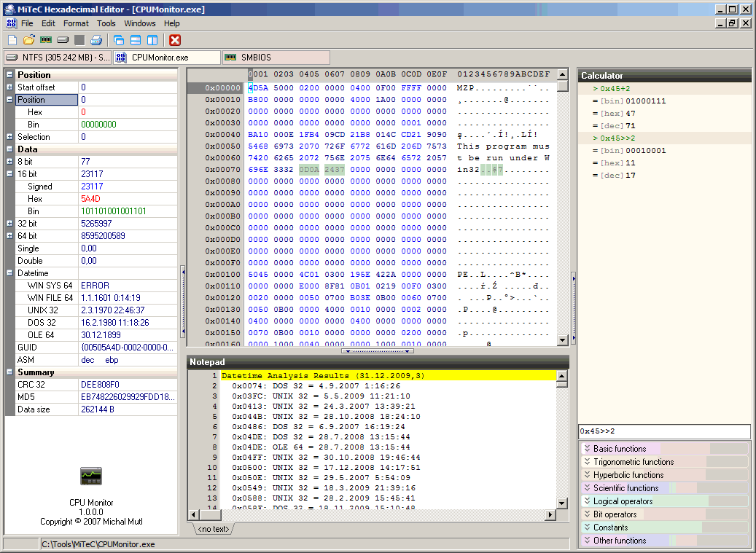Viewport: 756px width, 553px height.
Task: Tile windows vertically via toolbar icon
Action: (152, 40)
